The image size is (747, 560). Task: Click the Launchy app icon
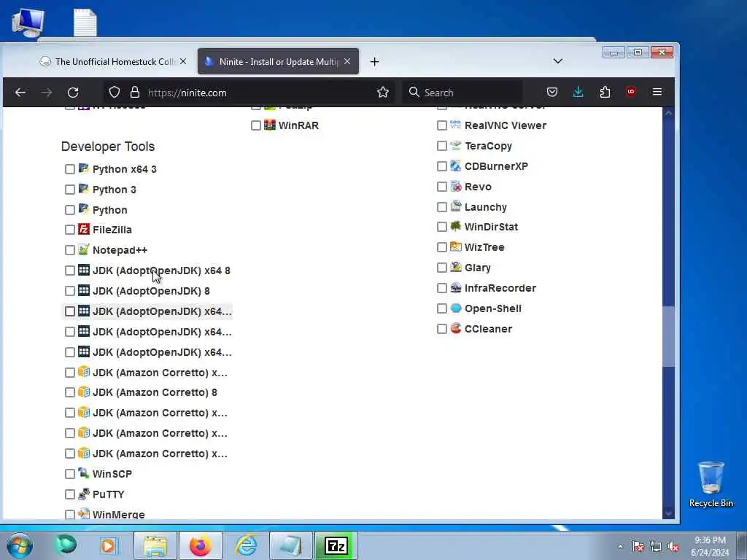pyautogui.click(x=456, y=206)
